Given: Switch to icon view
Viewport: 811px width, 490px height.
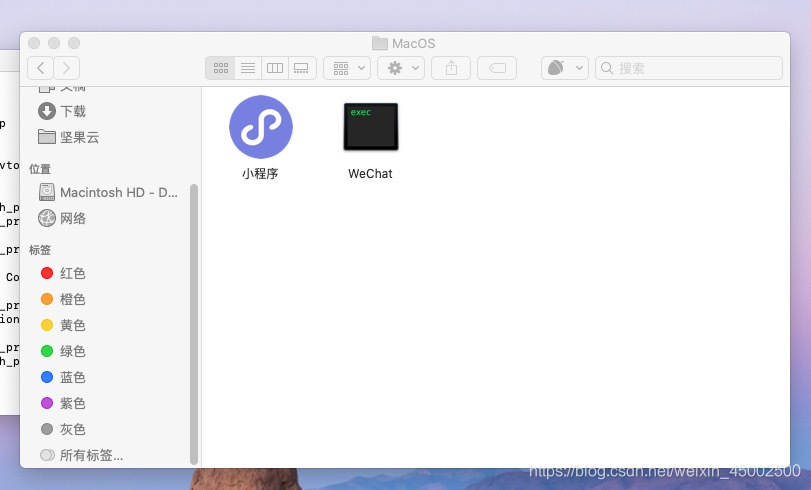Looking at the screenshot, I should [220, 68].
